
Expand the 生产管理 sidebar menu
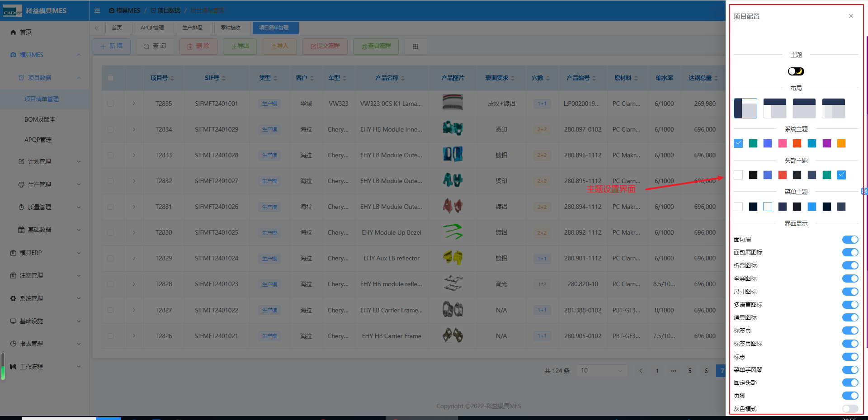coord(44,184)
